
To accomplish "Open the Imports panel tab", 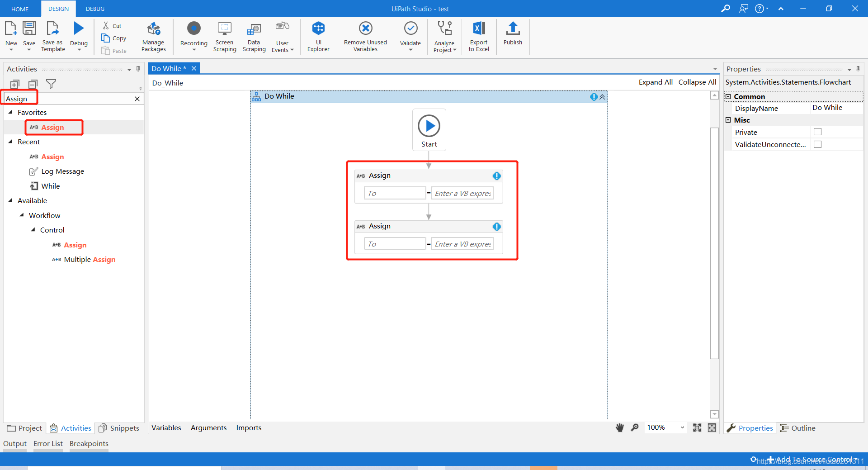I will (249, 427).
